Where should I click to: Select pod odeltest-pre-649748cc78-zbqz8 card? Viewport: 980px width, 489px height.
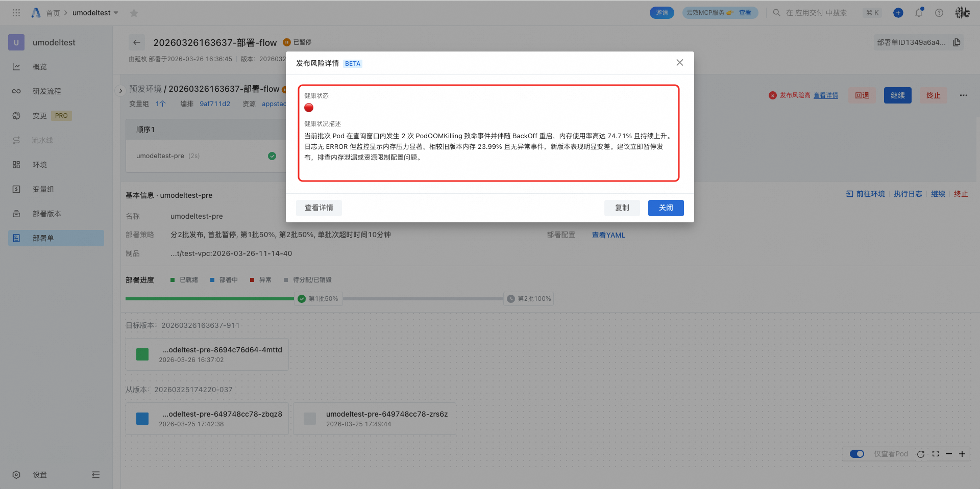[x=207, y=419]
